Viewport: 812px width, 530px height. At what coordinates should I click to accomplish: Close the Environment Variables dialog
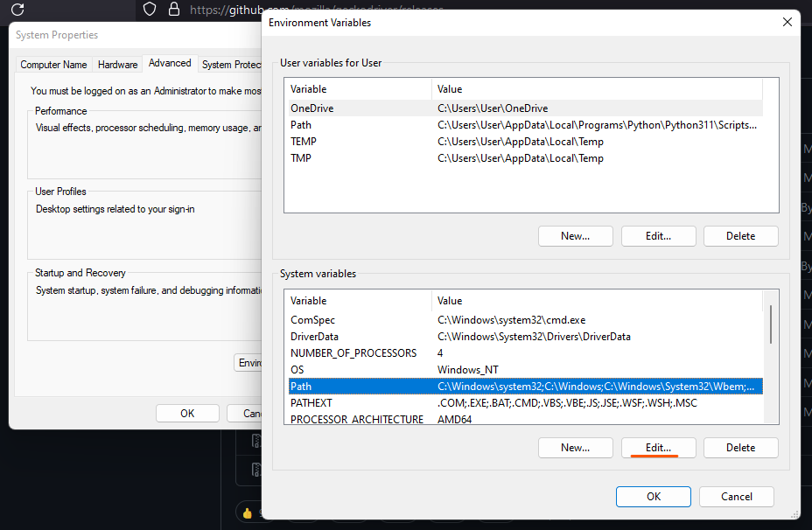pyautogui.click(x=787, y=23)
